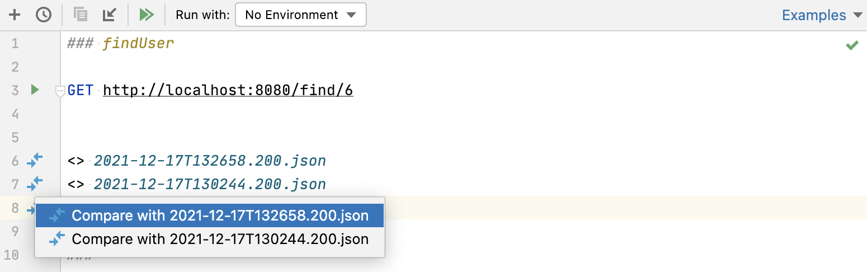Click the copy-to-file toolbar icon
The image size is (868, 272).
[x=81, y=15]
